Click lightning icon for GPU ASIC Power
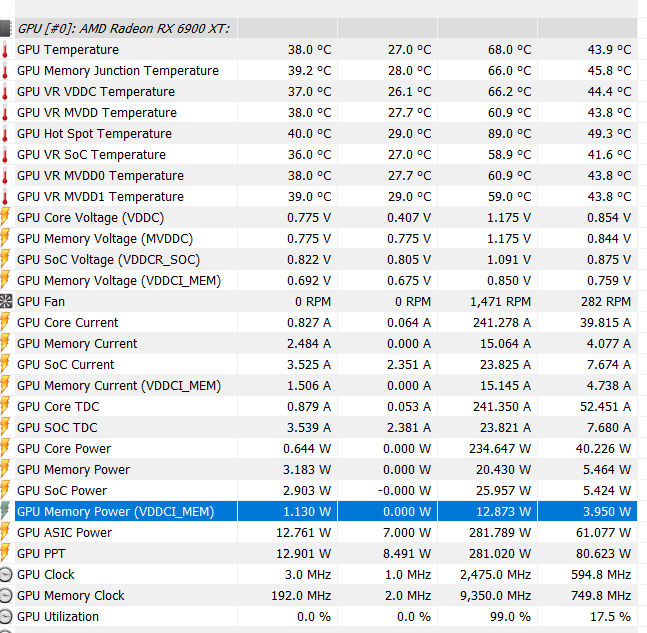This screenshot has height=633, width=647. [x=5, y=532]
